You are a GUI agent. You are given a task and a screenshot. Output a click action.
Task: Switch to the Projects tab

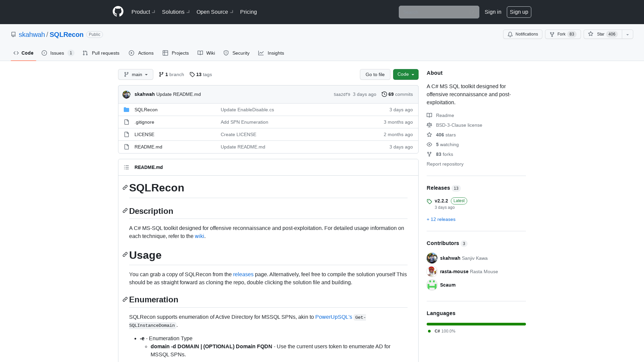click(176, 53)
